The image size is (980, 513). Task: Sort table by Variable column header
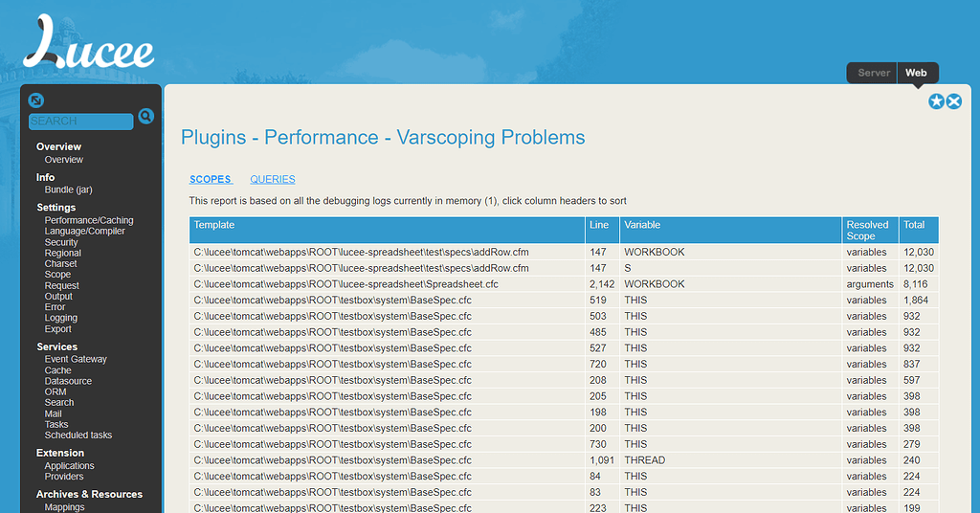730,230
